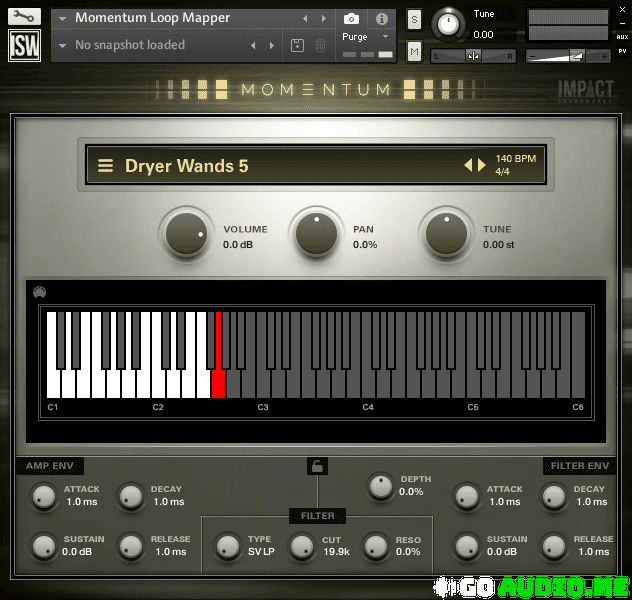
Task: Click the small MIDI icon above the keyboard
Action: [x=40, y=292]
